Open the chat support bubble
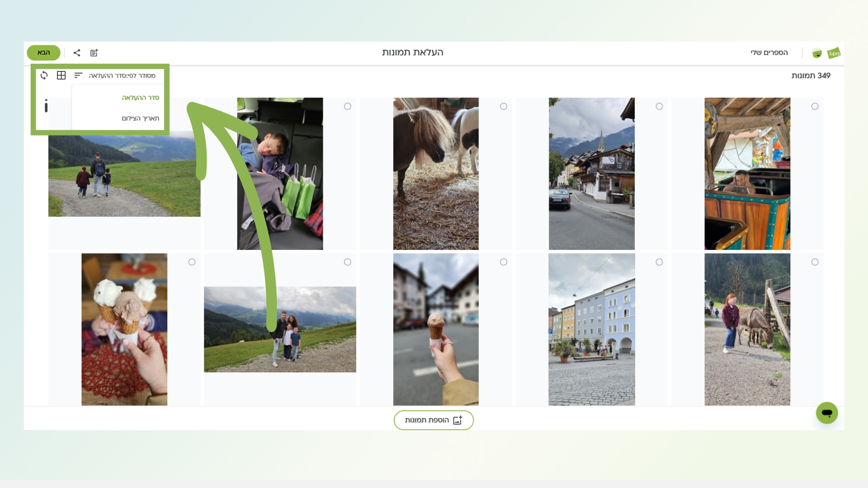Viewport: 868px width, 488px height. coord(826,413)
